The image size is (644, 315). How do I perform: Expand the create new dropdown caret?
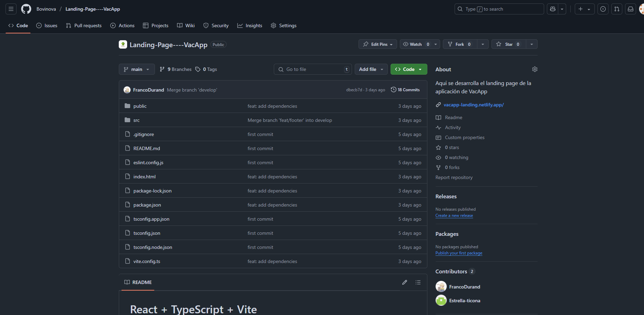click(589, 9)
